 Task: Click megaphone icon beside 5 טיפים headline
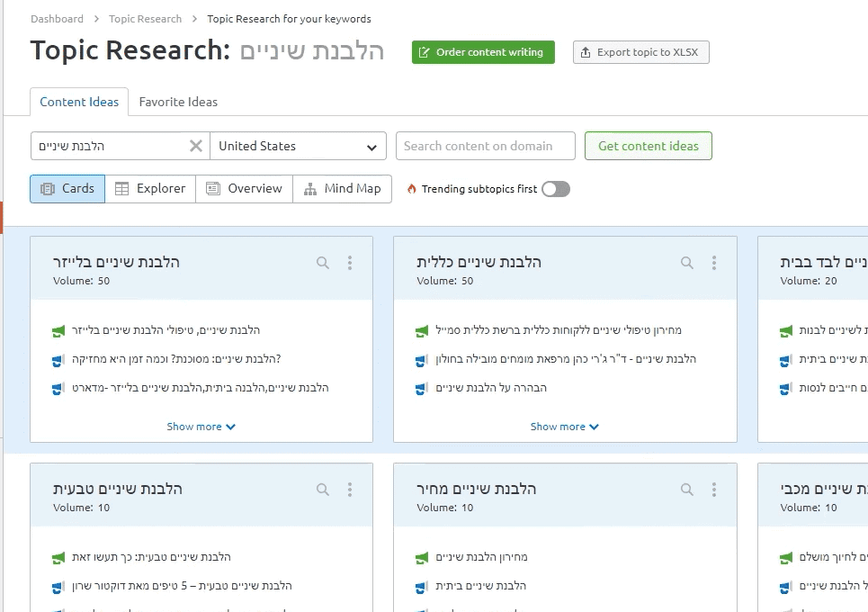[58, 587]
